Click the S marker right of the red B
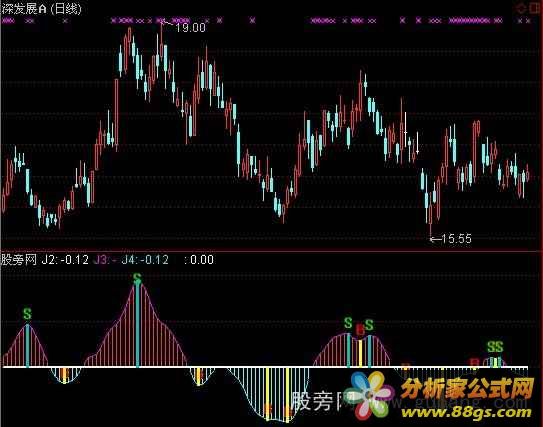 [369, 325]
